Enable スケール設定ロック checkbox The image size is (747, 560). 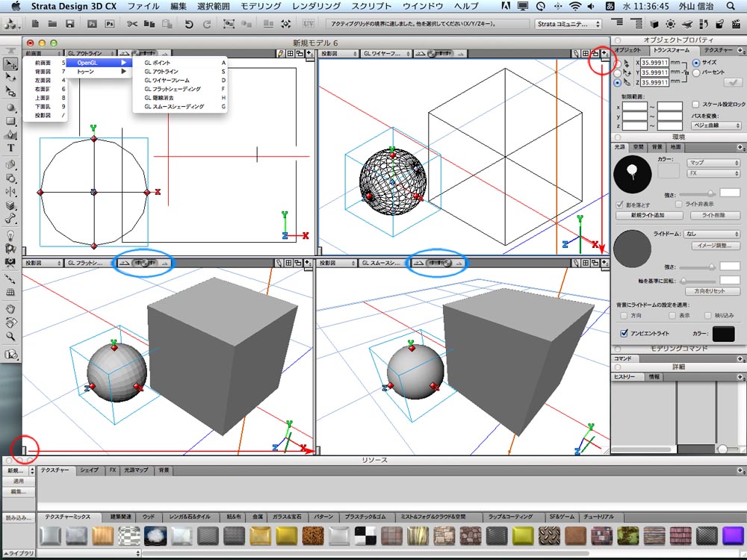[x=695, y=105]
